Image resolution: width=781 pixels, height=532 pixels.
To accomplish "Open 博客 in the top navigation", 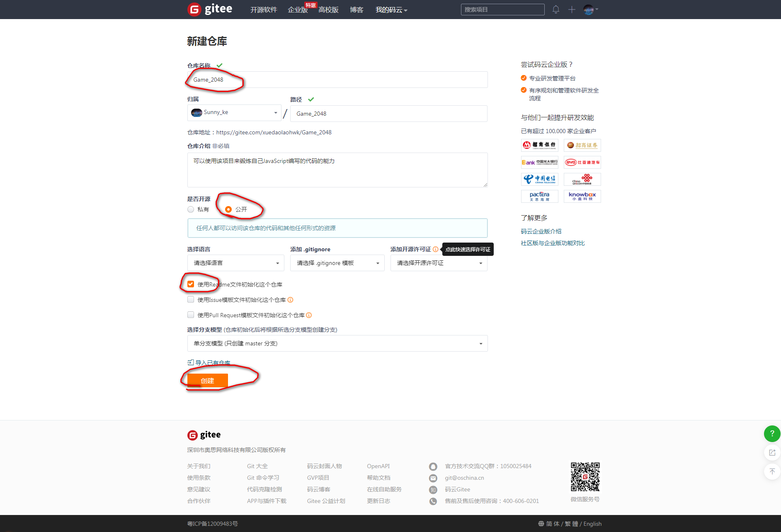I will pos(357,10).
